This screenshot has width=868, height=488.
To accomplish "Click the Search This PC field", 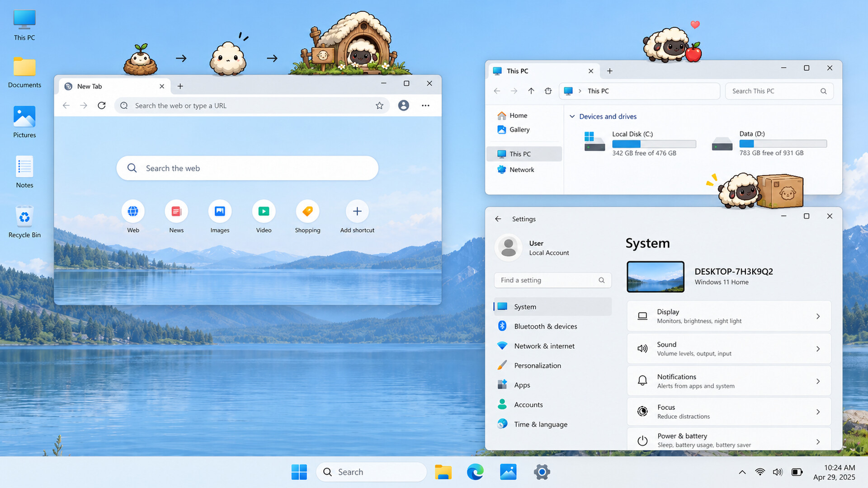I will (x=779, y=91).
